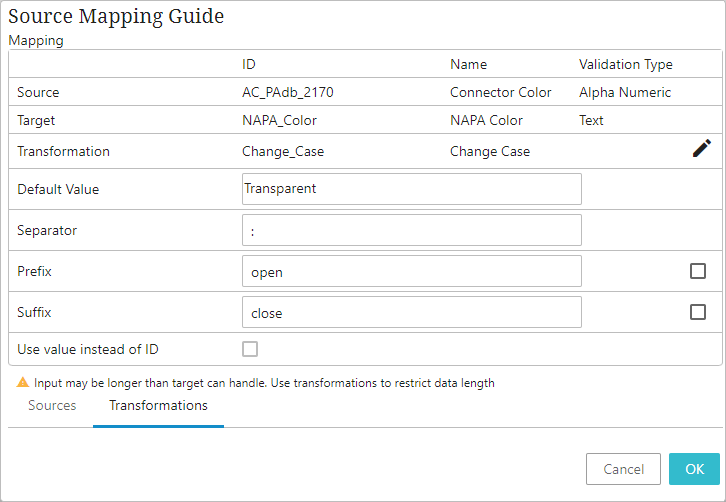Image resolution: width=726 pixels, height=502 pixels.
Task: Click the pencil edit icon for Transformation
Action: [x=702, y=148]
